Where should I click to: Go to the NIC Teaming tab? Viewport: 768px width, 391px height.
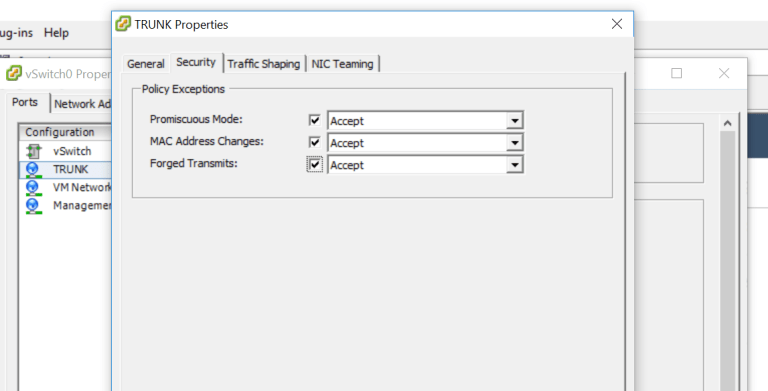[342, 64]
